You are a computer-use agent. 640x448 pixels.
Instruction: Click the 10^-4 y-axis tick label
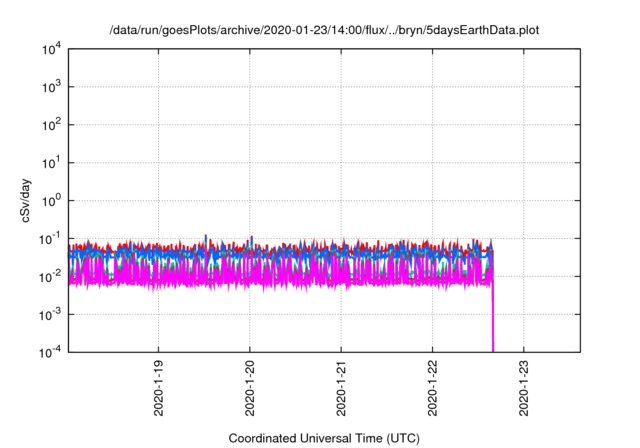click(50, 352)
